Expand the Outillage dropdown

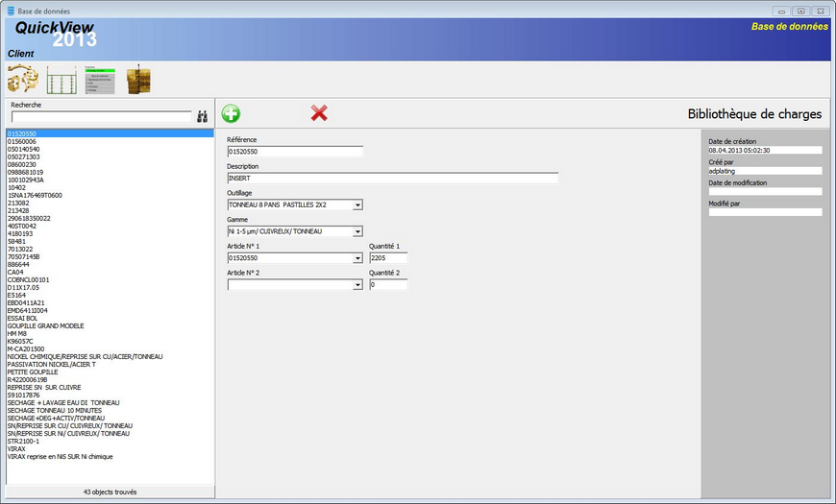coord(357,205)
